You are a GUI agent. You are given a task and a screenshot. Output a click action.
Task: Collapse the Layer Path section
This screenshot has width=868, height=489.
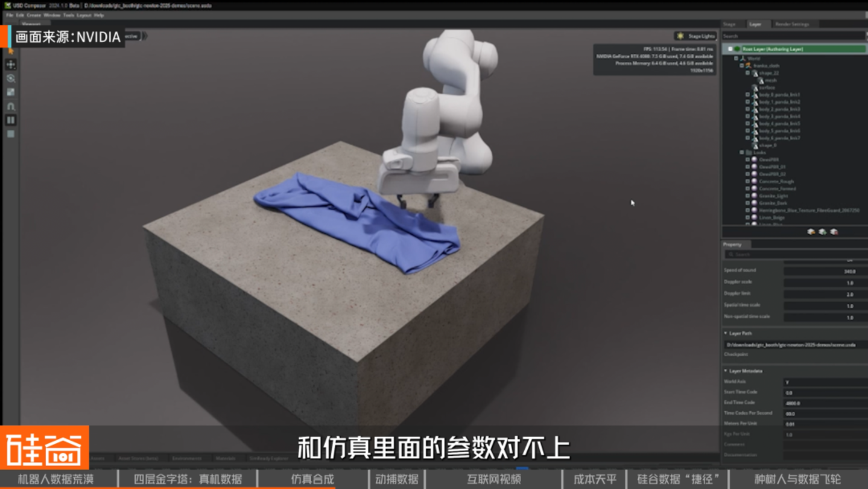(x=726, y=333)
